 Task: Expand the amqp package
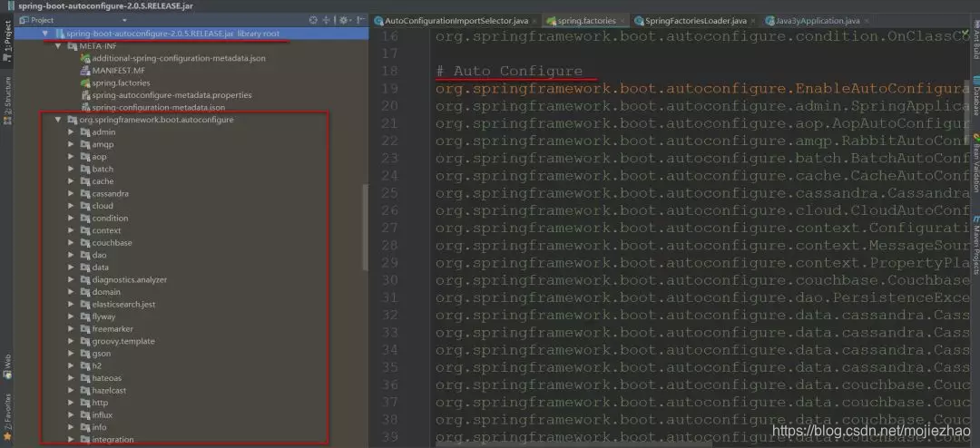[71, 144]
